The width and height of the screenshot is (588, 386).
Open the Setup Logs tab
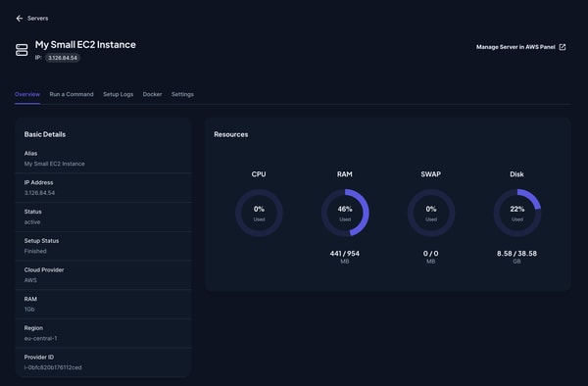[119, 94]
